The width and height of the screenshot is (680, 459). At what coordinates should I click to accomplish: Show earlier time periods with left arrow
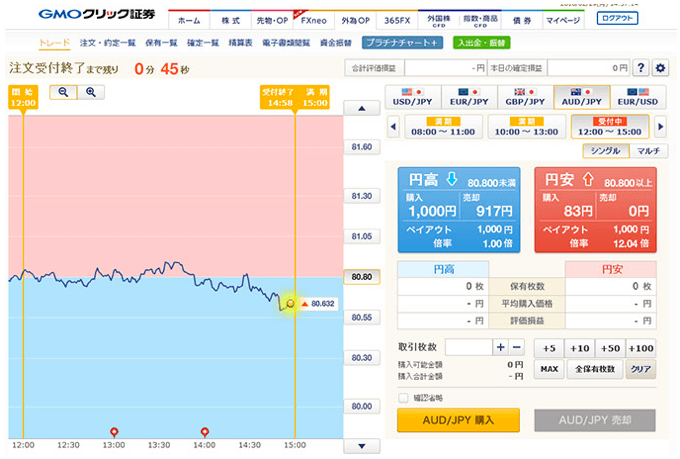(x=392, y=127)
